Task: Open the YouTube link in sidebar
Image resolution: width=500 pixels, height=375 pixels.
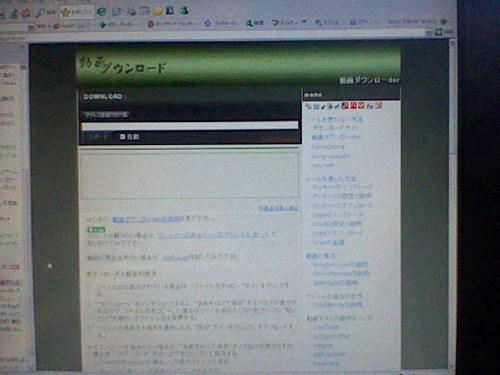Action: tap(326, 327)
